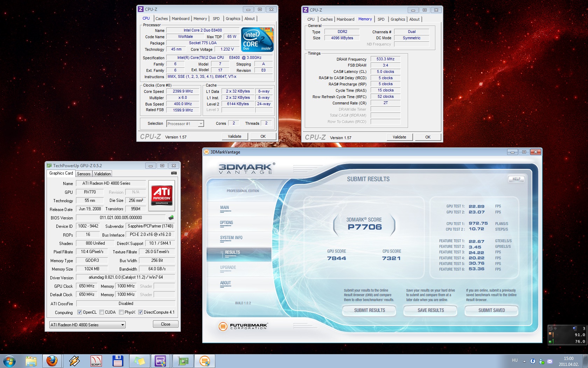Expand the ATI Radeon HD 4800 Series dropdown

[87, 325]
